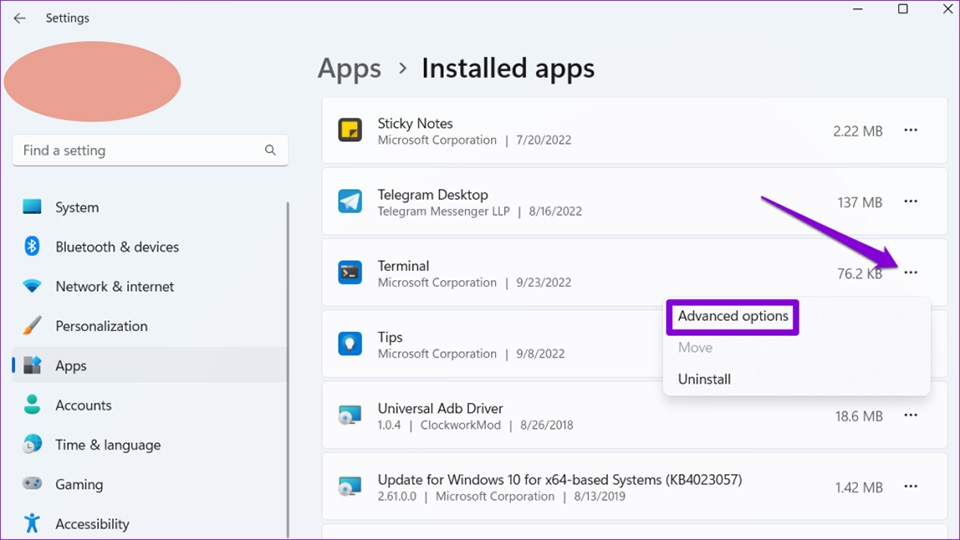This screenshot has width=960, height=540.
Task: Click the Accessibility figure icon
Action: pos(32,523)
